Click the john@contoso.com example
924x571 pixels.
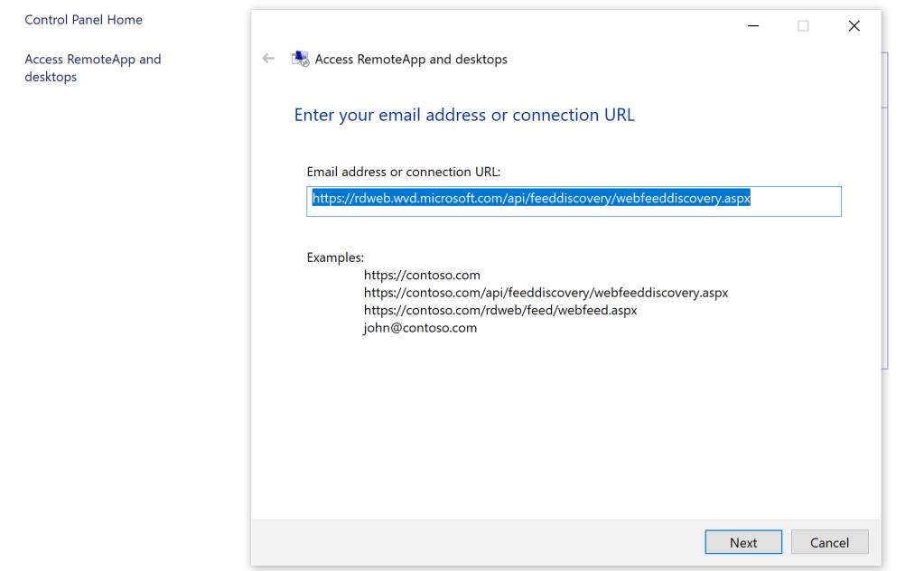(x=420, y=328)
